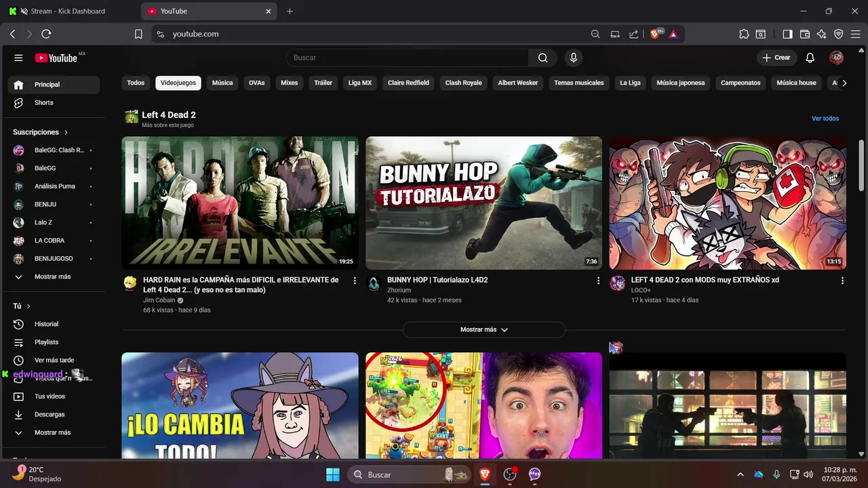868x488 pixels.
Task: Open the YouTube hamburger guide menu
Action: 18,58
